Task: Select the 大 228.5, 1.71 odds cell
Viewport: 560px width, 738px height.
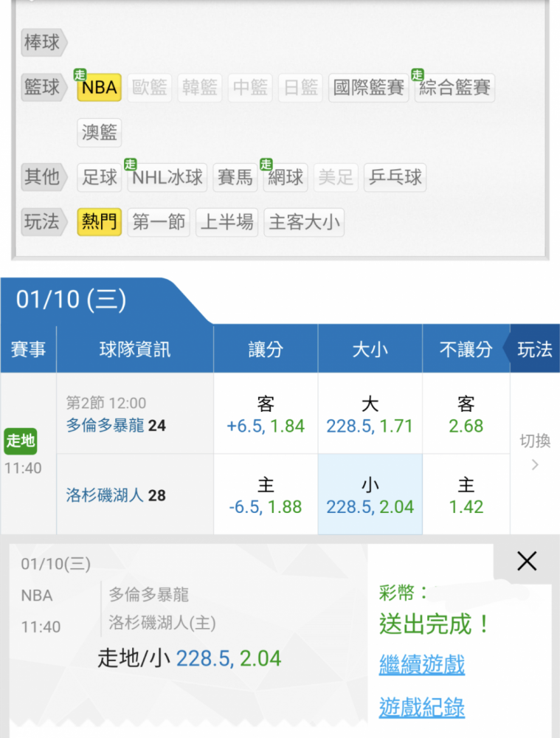Action: (370, 414)
